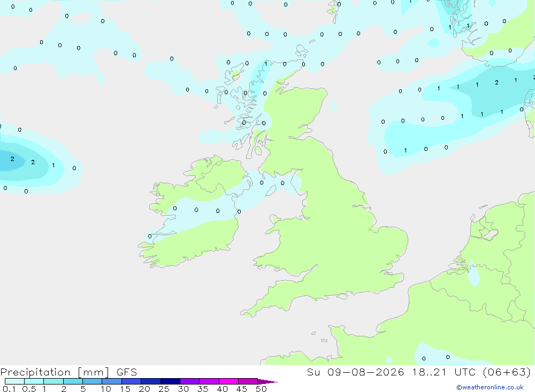Pick the legend swatch between 10 and 15
This screenshot has width=535, height=392.
112,381
